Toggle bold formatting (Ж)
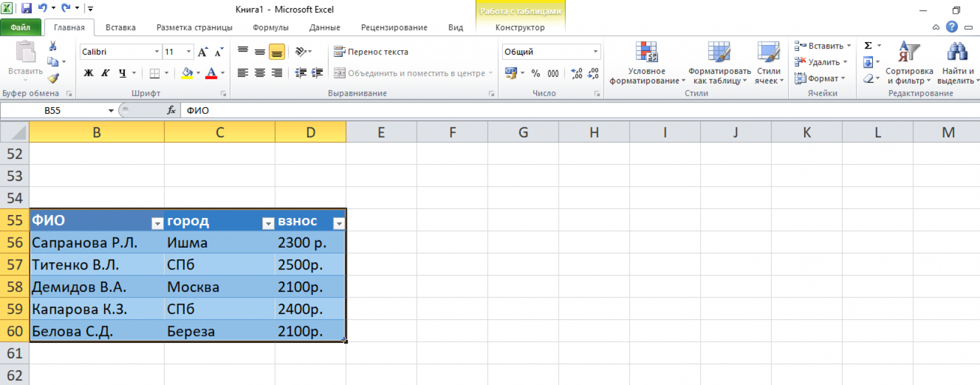Viewport: 980px width, 385px height. point(88,73)
